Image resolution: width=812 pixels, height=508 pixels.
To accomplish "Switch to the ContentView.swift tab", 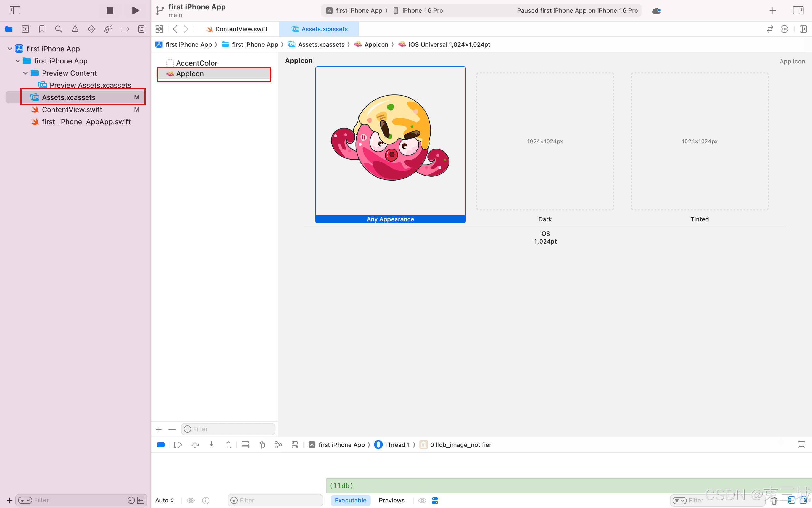I will click(x=237, y=29).
